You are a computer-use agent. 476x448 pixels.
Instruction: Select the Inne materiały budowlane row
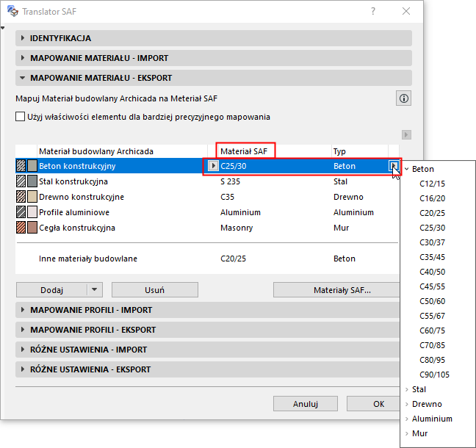(207, 259)
